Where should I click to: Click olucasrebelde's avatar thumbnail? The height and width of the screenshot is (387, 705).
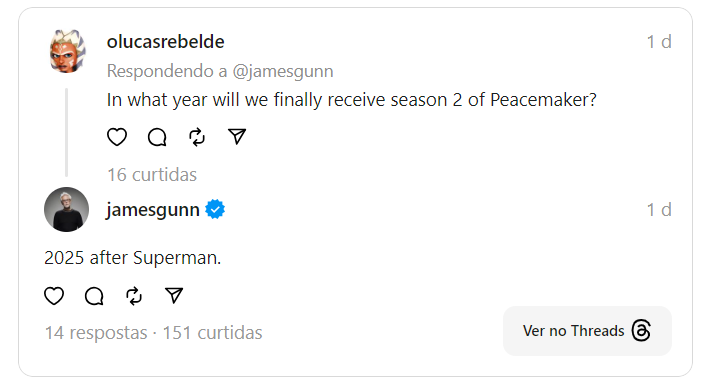[x=67, y=51]
